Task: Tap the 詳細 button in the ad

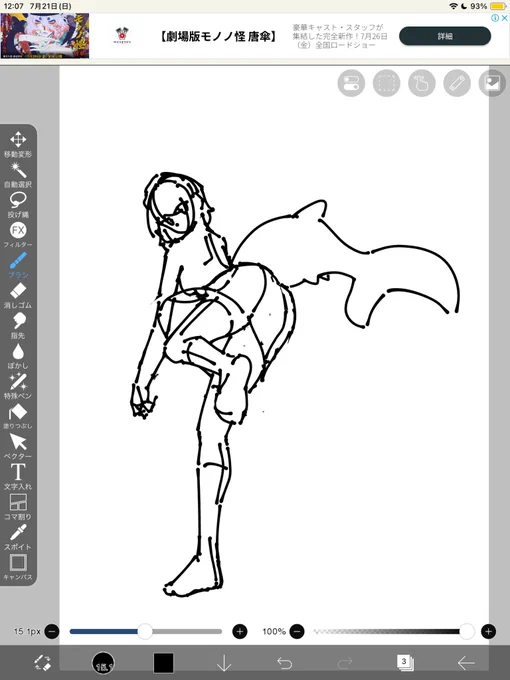Action: 445,36
